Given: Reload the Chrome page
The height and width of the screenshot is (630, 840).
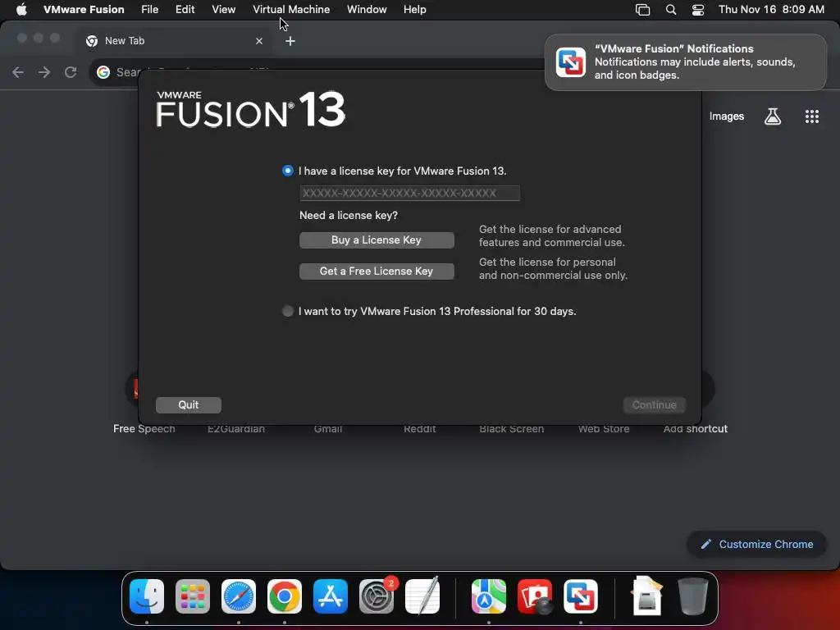Looking at the screenshot, I should pos(71,72).
